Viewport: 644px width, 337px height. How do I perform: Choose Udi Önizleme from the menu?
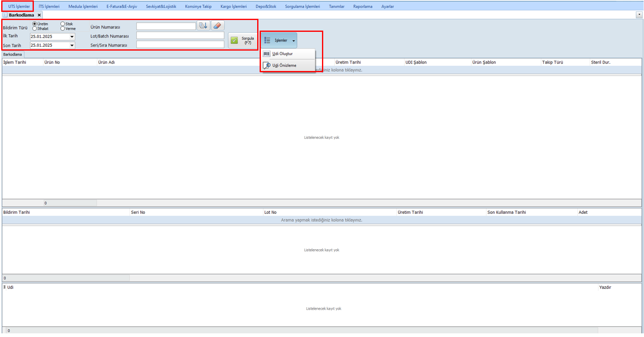285,65
